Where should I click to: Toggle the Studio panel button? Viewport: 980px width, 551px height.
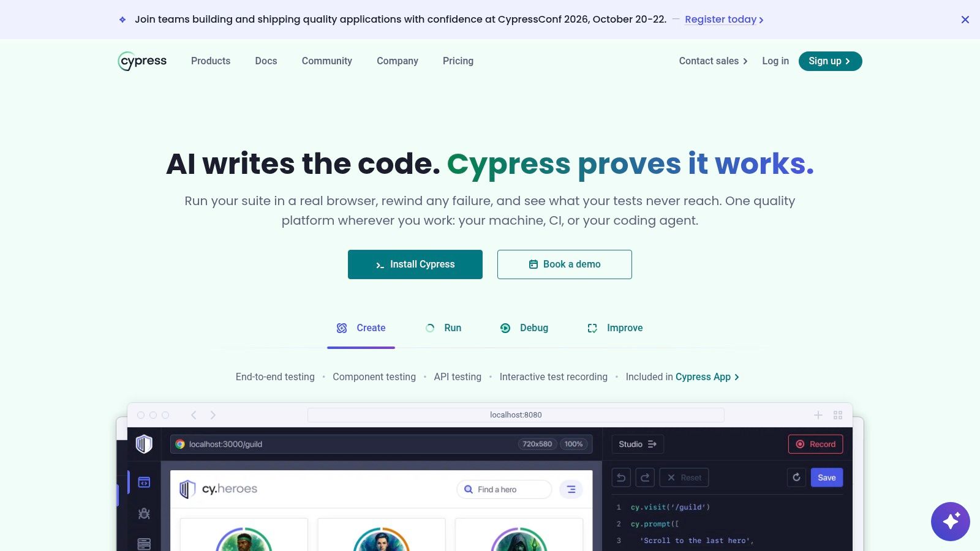point(638,444)
